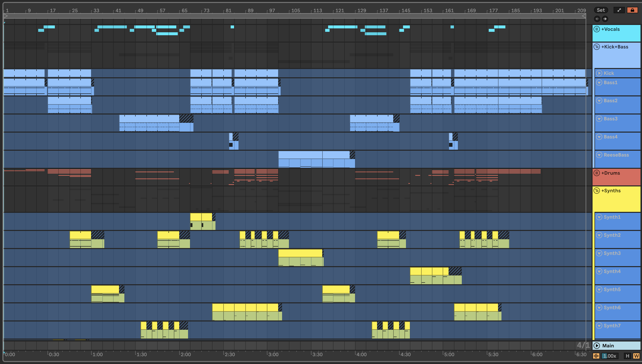Fold the +Vocals group track icon
The width and height of the screenshot is (642, 364).
point(597,29)
